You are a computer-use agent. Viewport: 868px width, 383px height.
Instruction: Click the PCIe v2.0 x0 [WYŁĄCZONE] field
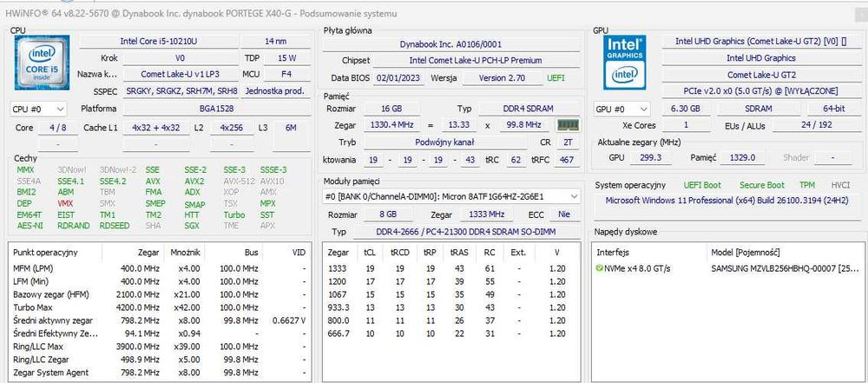coord(760,91)
